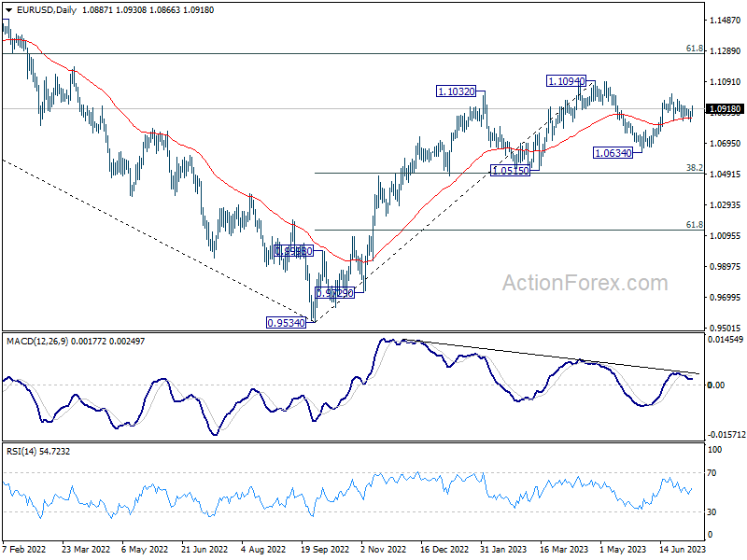Click the 14 Jun 2023 date label
This screenshot has height=560, width=747.
[683, 550]
